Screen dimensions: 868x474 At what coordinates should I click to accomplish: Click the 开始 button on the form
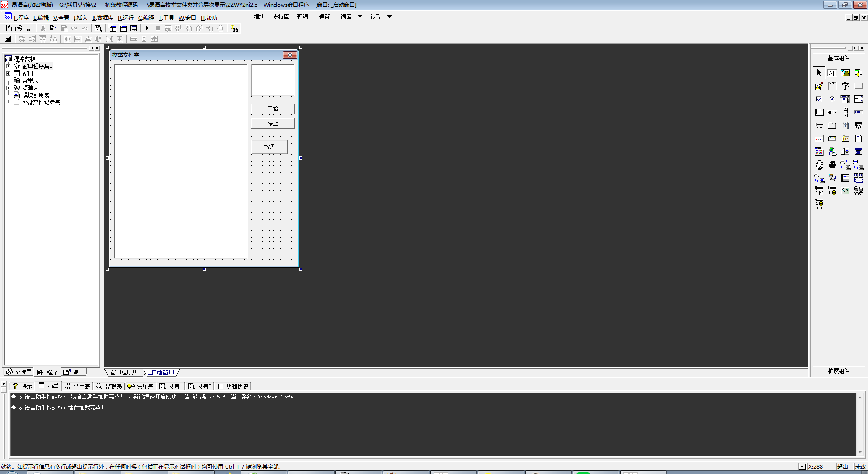click(x=273, y=109)
